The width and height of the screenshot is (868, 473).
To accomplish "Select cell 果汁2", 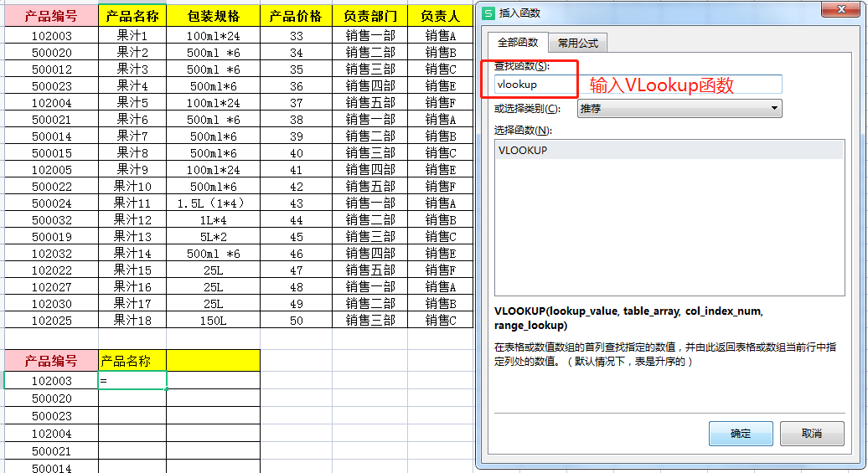I will 132,53.
